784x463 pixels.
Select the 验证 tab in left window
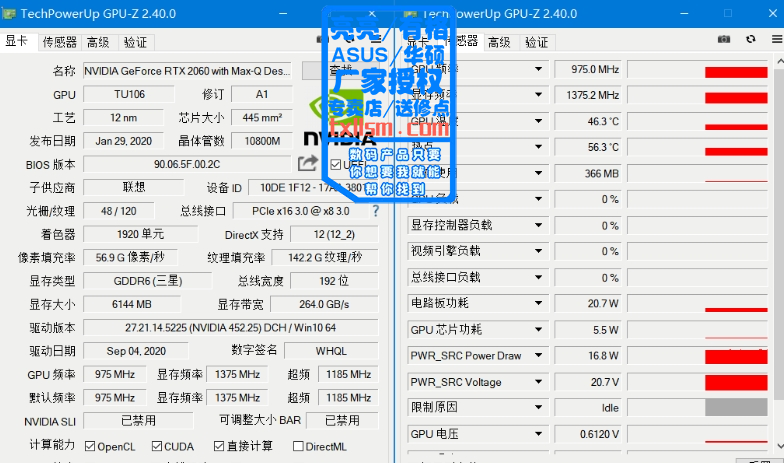coord(136,42)
